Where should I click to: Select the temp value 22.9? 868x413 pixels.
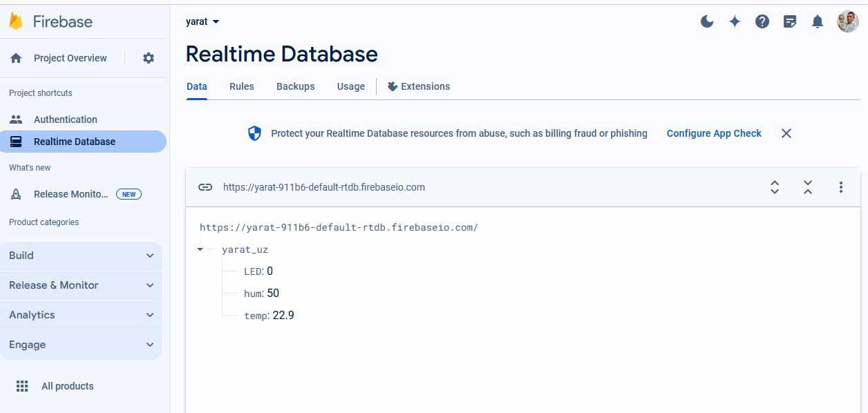click(283, 316)
